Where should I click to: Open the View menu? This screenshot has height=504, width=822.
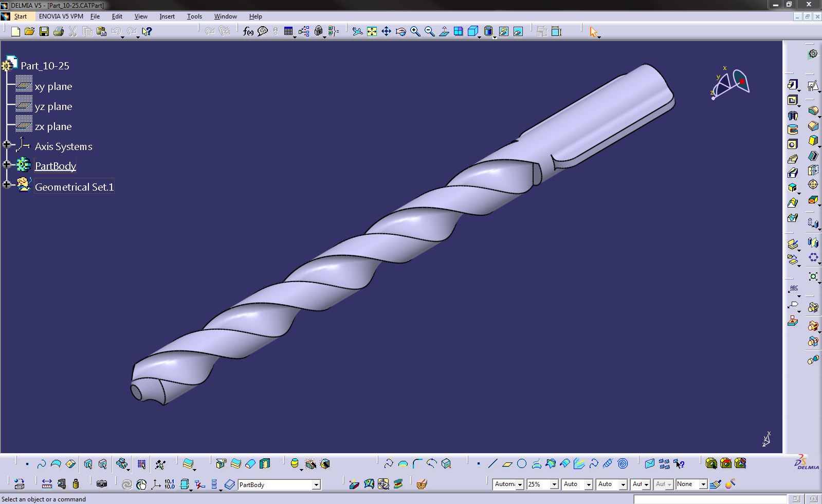pos(141,16)
